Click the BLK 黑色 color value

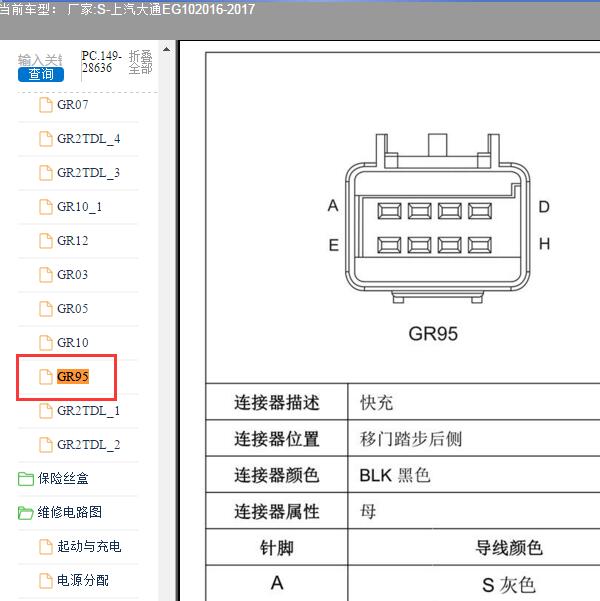click(395, 475)
